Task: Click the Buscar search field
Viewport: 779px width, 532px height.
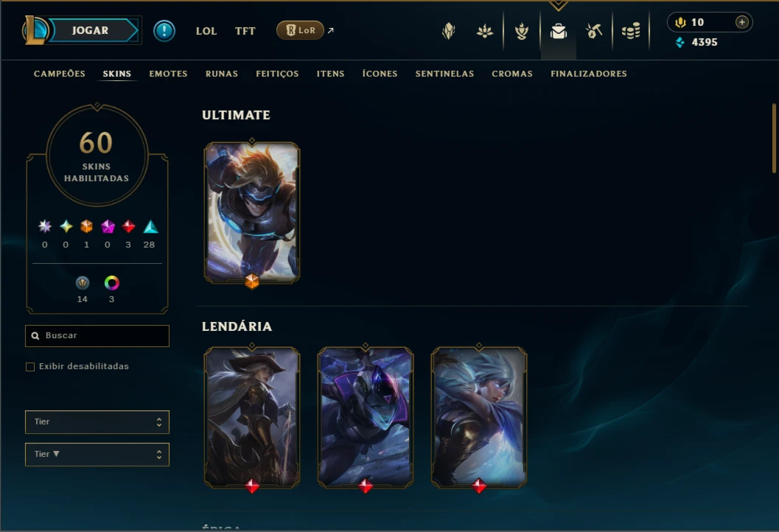Action: (97, 336)
